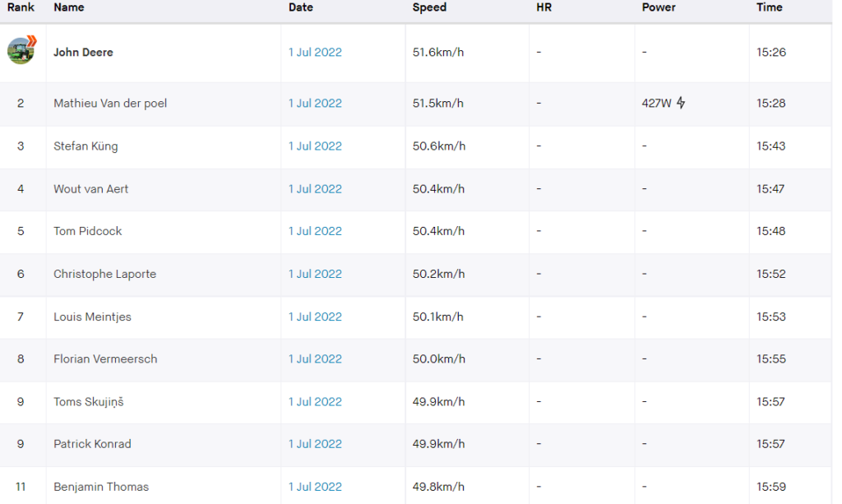This screenshot has width=842, height=504.
Task: Select the name Stefan Küng
Action: 86,146
